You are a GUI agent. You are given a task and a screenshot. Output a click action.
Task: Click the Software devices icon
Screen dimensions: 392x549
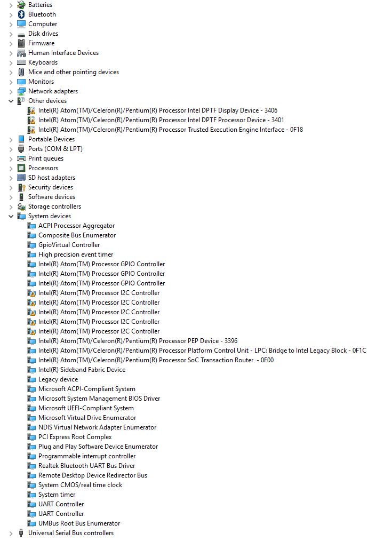21,197
